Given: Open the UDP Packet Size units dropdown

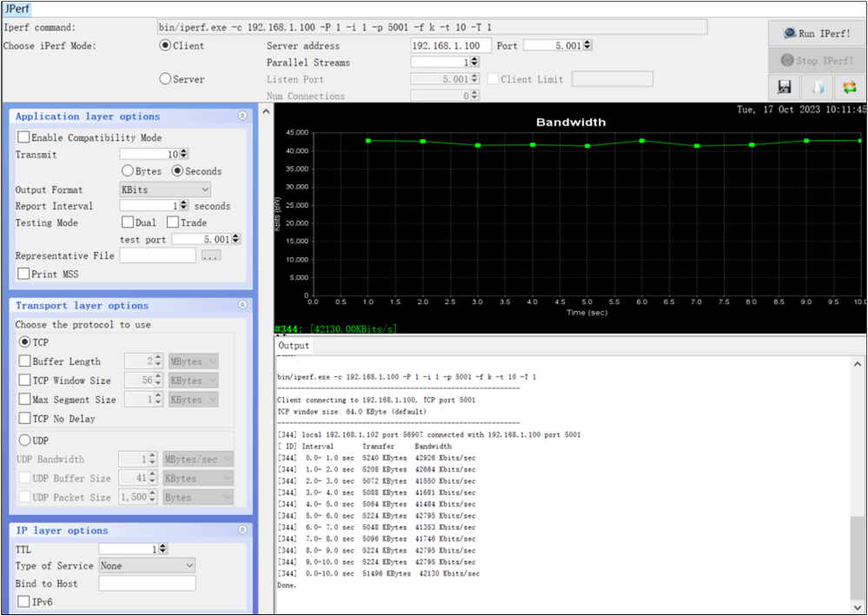Looking at the screenshot, I should point(196,497).
